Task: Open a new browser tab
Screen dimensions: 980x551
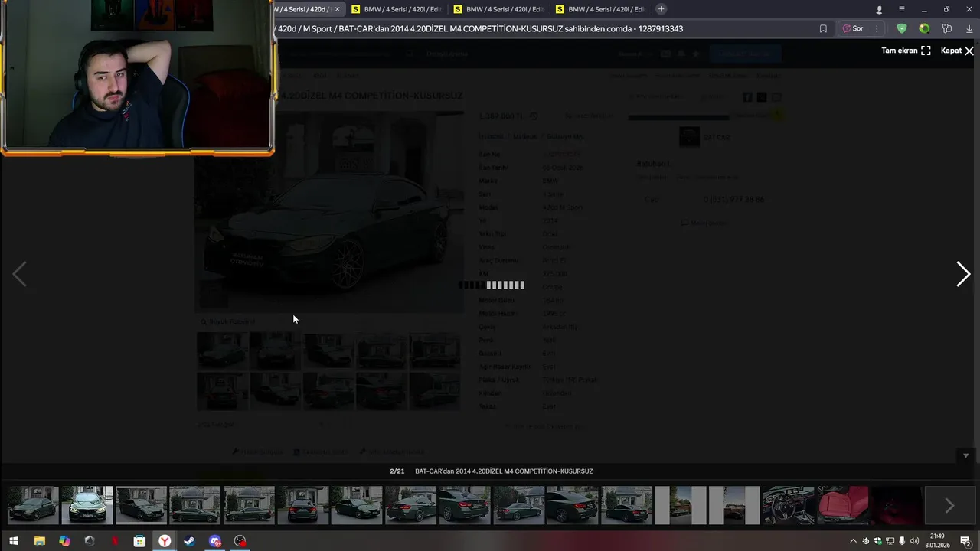Action: coord(661,9)
